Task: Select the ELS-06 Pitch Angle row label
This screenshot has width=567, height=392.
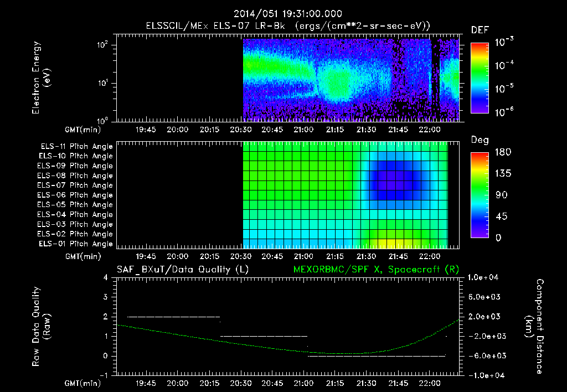Action: [x=75, y=195]
